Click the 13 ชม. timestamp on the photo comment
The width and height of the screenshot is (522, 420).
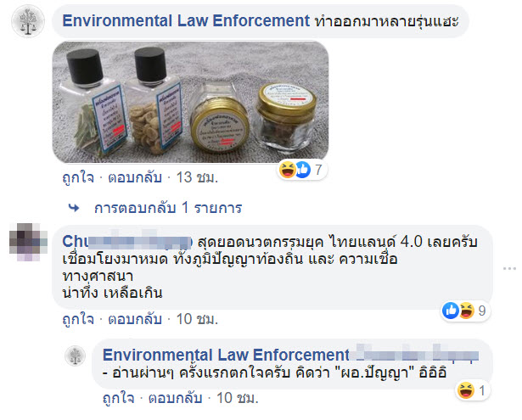point(197,177)
